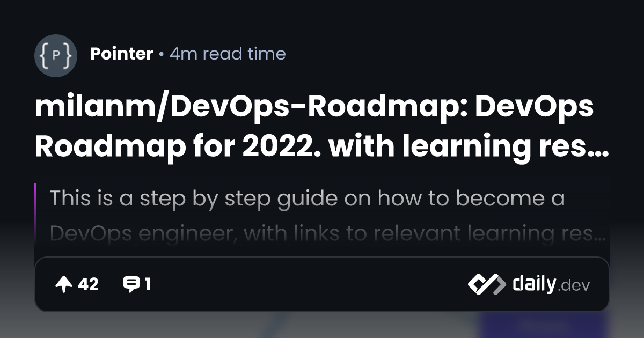Image resolution: width=644 pixels, height=338 pixels.
Task: Click the upvote arrow icon
Action: pyautogui.click(x=64, y=284)
